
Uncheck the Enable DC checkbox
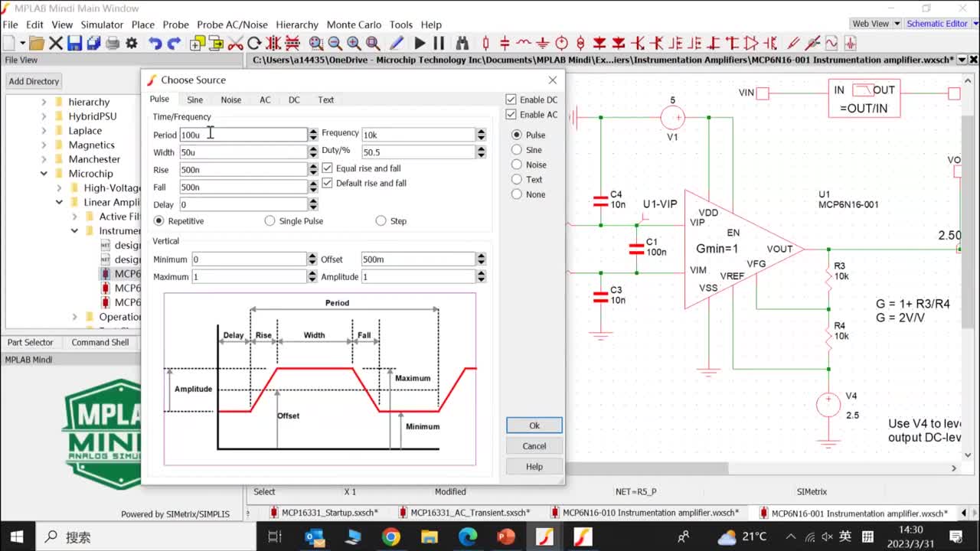point(511,99)
